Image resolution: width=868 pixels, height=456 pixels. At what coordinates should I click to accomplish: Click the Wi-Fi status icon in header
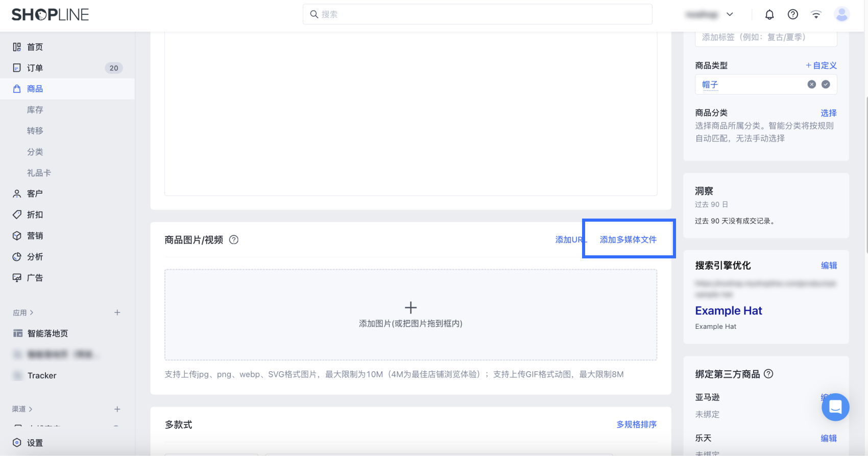click(816, 15)
